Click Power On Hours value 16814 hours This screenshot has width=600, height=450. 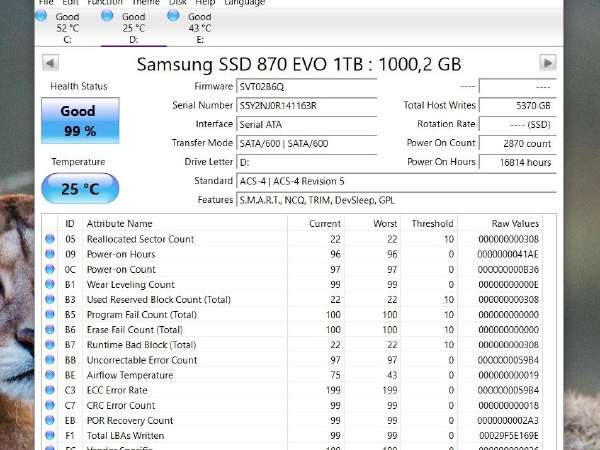point(517,162)
